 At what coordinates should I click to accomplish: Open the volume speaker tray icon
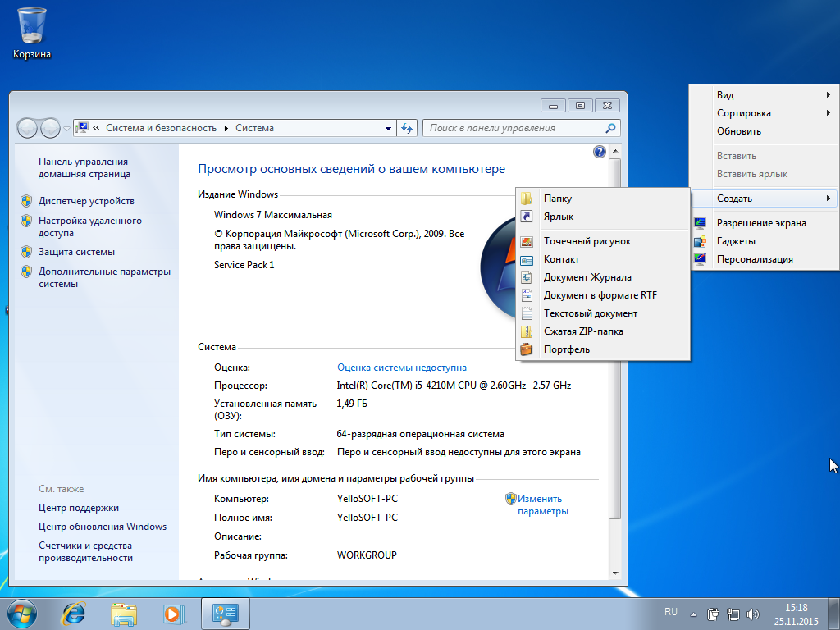pos(753,614)
